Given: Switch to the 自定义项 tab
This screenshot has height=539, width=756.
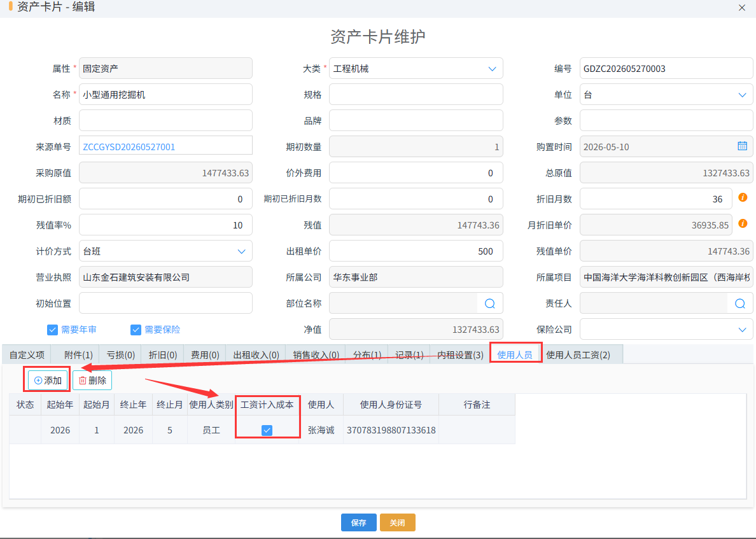Looking at the screenshot, I should (27, 355).
